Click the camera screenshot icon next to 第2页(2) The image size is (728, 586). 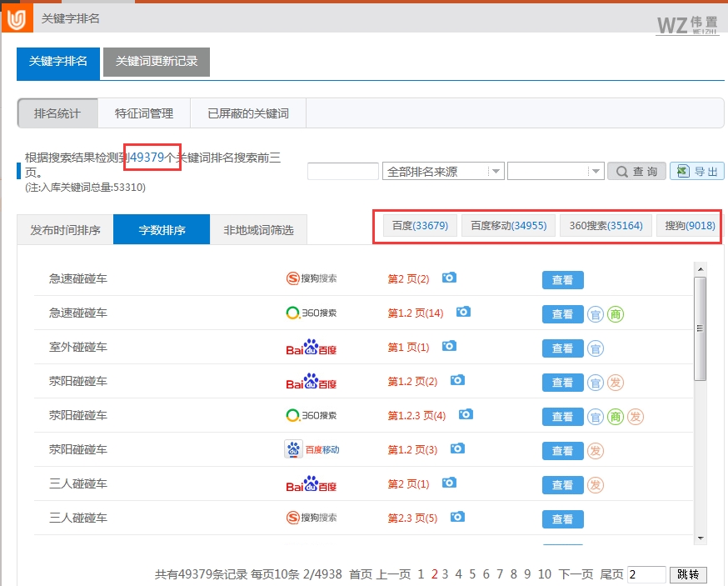pos(449,279)
